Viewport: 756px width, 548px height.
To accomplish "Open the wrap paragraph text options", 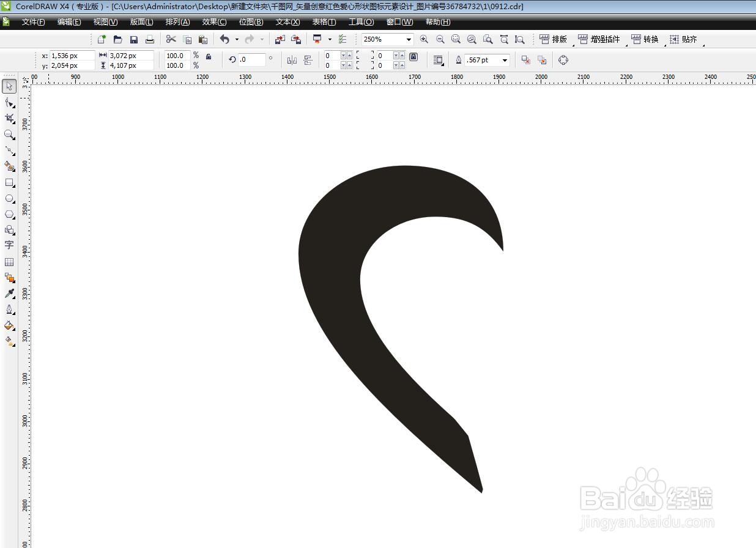I will [x=438, y=60].
